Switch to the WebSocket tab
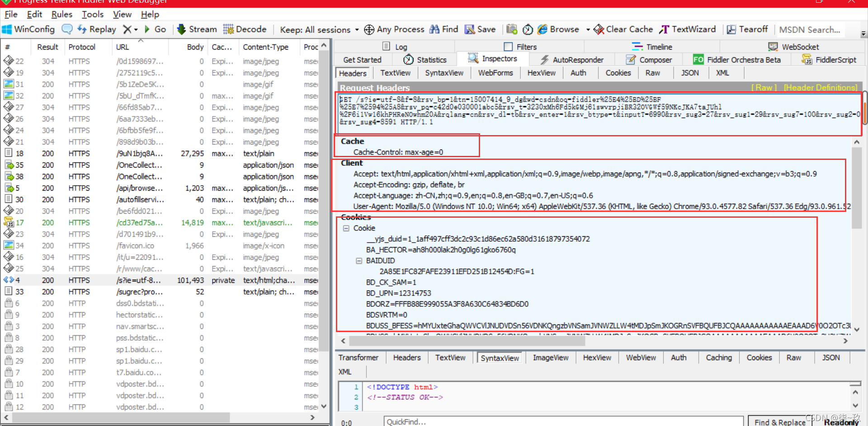 (793, 47)
